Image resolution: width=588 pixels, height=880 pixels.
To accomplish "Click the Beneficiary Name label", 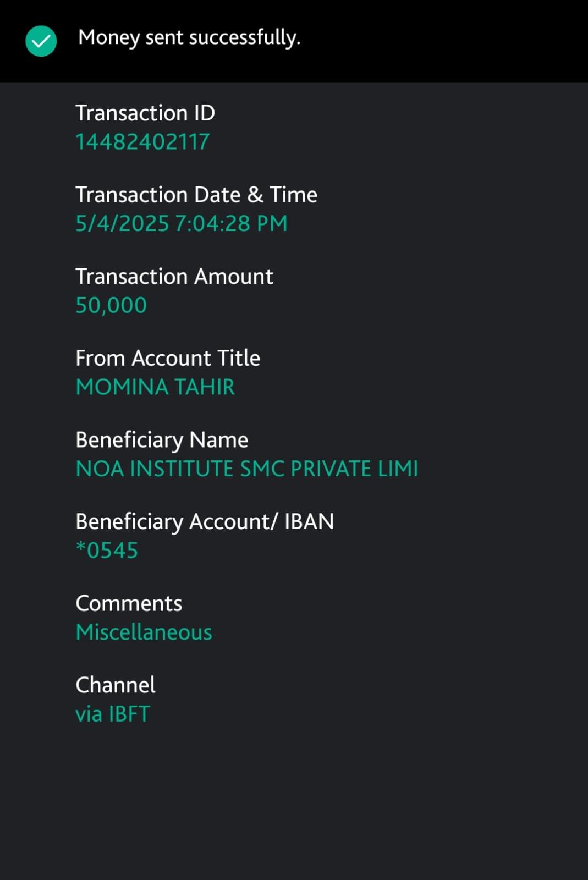I will [x=161, y=440].
